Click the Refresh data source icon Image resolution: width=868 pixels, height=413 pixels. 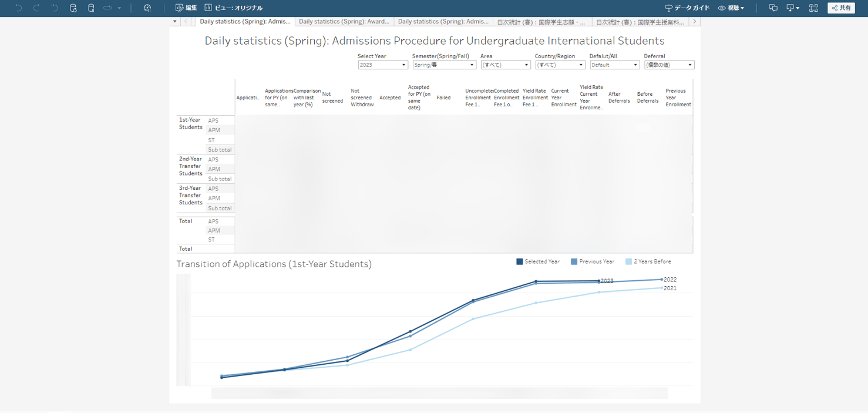click(x=73, y=8)
